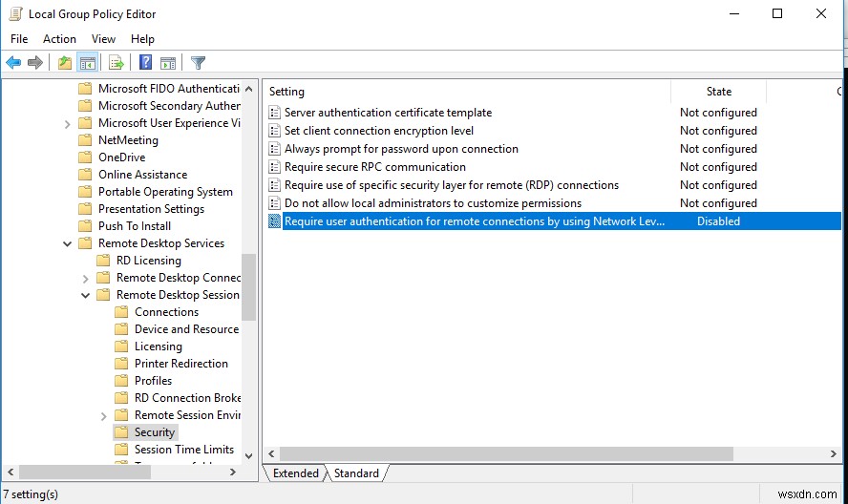Screen dimensions: 848x504
Task: Click policy icon beside Server authentication certificate template
Action: pos(275,113)
